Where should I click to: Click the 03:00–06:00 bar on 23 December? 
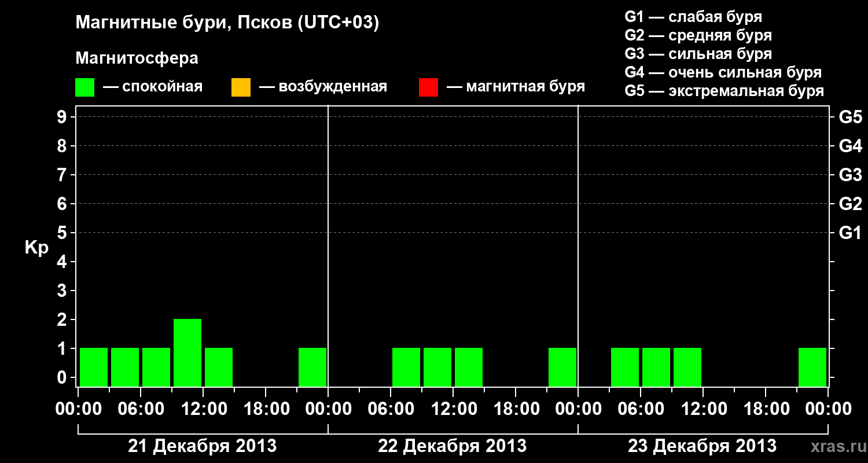click(625, 367)
